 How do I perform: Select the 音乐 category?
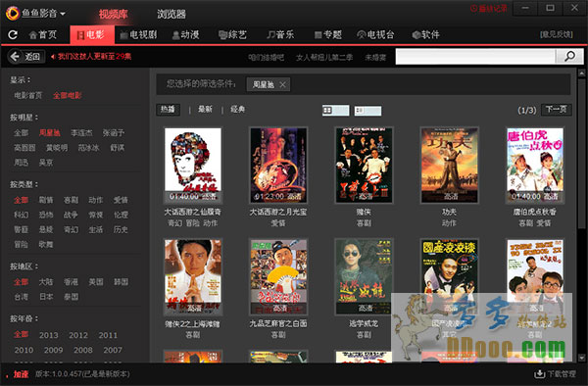coord(280,35)
